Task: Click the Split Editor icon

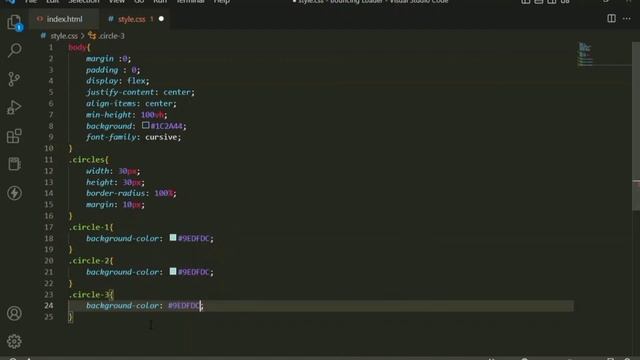Action: [x=611, y=18]
